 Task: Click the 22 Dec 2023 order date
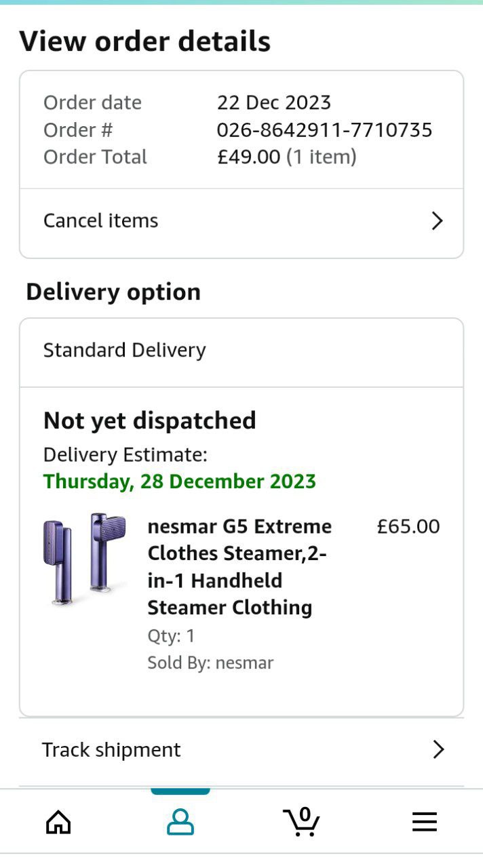coord(274,102)
